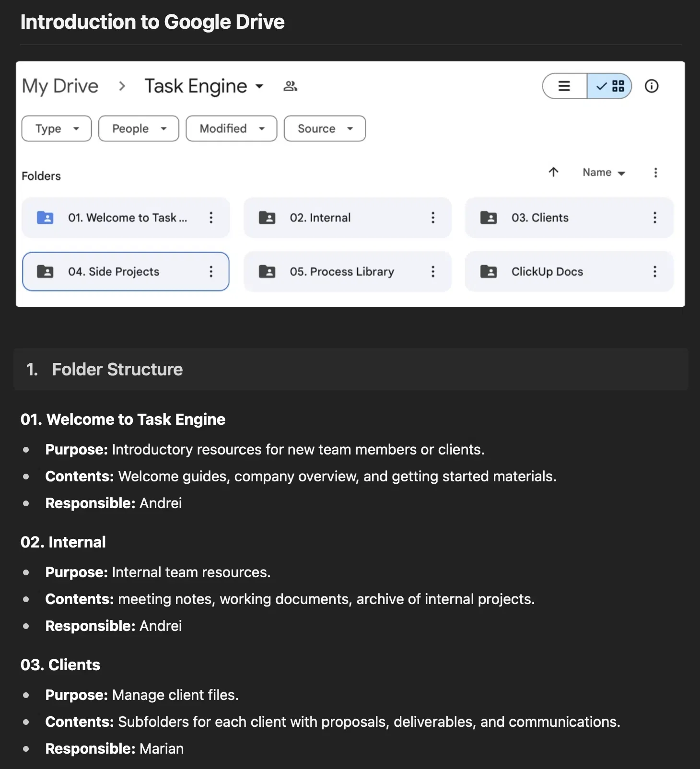Click the shared users icon beside Task Engine
This screenshot has width=700, height=769.
tap(291, 86)
